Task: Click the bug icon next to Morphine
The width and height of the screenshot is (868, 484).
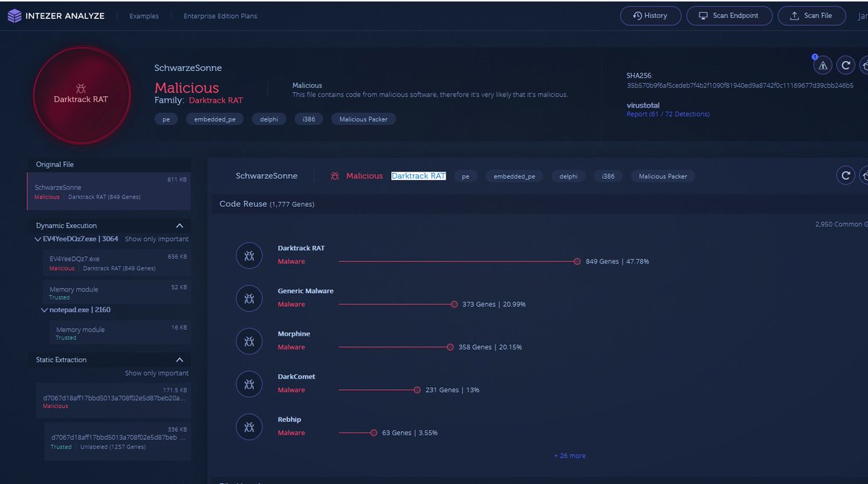Action: [x=249, y=341]
